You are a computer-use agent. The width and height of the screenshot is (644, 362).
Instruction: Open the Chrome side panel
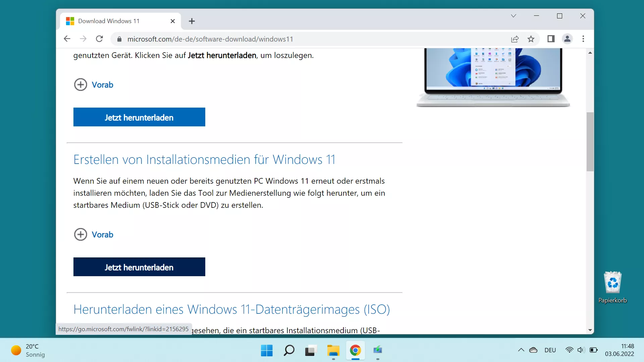coord(551,39)
